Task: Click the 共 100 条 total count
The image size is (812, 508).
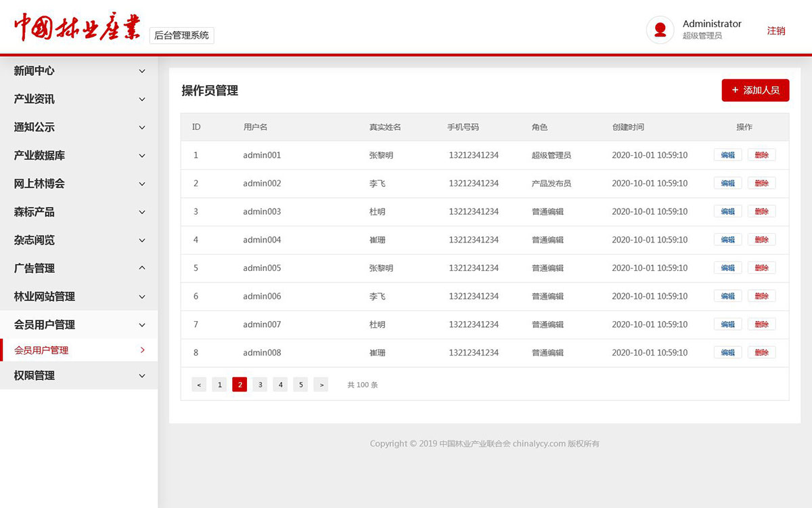Action: tap(363, 385)
